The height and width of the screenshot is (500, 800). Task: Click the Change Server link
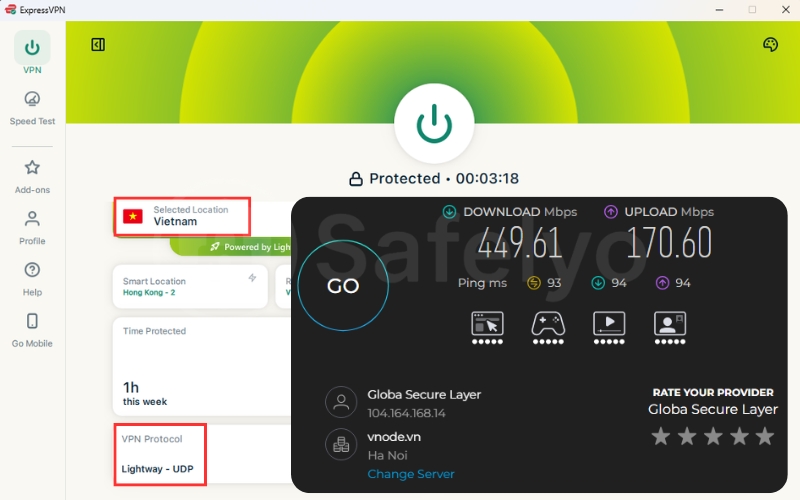point(411,474)
